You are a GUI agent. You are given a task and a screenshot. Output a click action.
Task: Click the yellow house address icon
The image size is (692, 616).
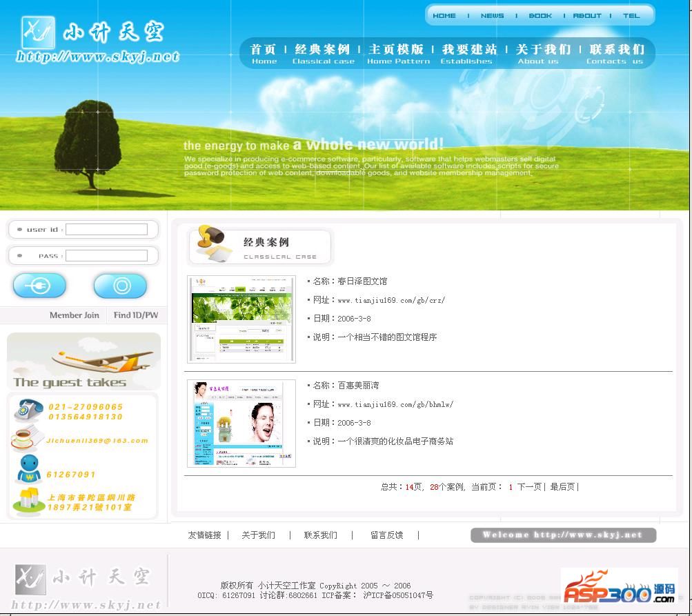click(28, 502)
